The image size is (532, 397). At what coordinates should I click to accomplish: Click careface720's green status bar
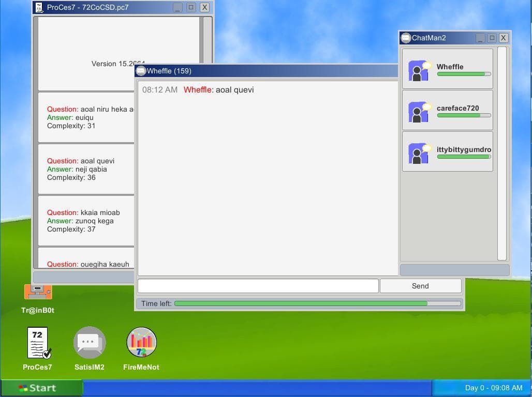464,115
